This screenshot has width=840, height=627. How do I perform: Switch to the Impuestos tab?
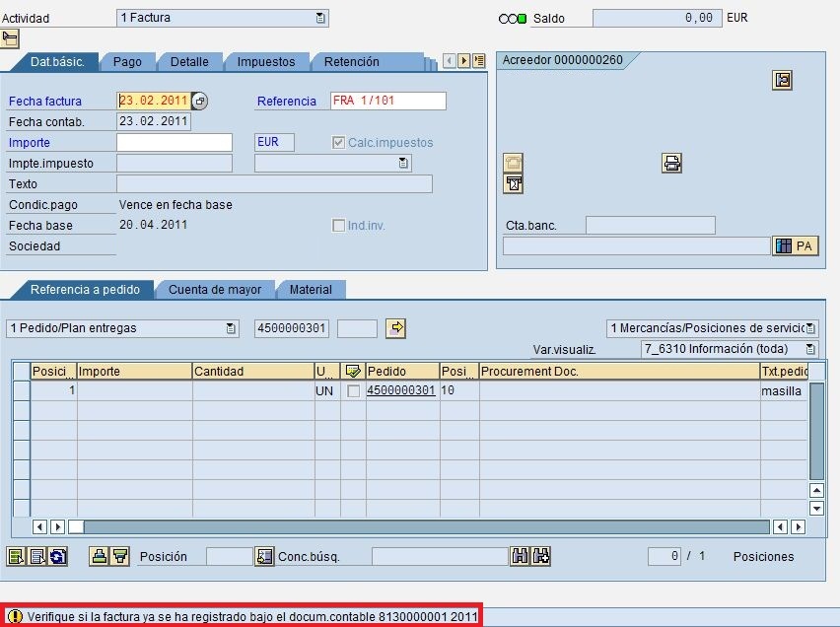pos(266,62)
